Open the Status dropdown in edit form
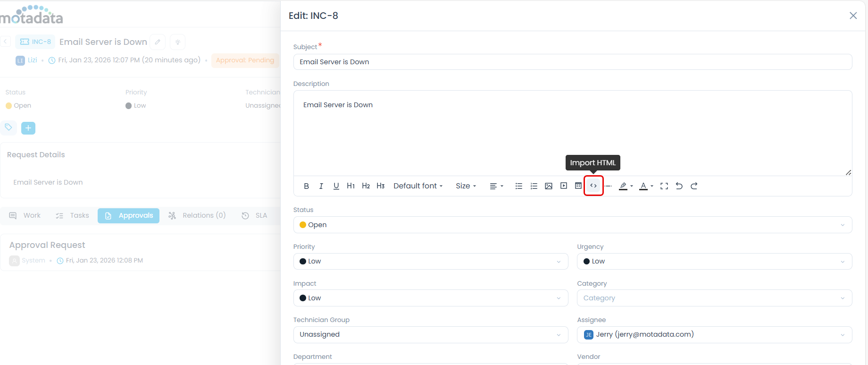The image size is (868, 365). coord(573,225)
